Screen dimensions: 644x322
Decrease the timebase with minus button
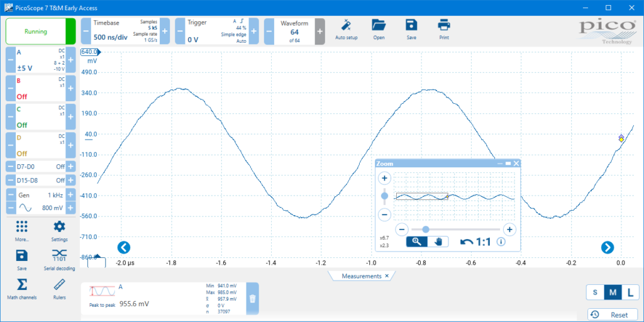pos(86,31)
